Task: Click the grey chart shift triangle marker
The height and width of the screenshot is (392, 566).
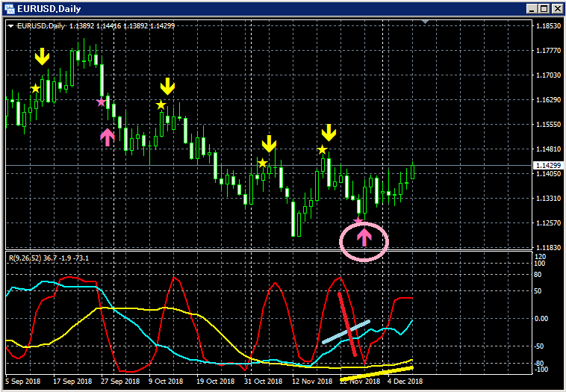Action: [425, 22]
